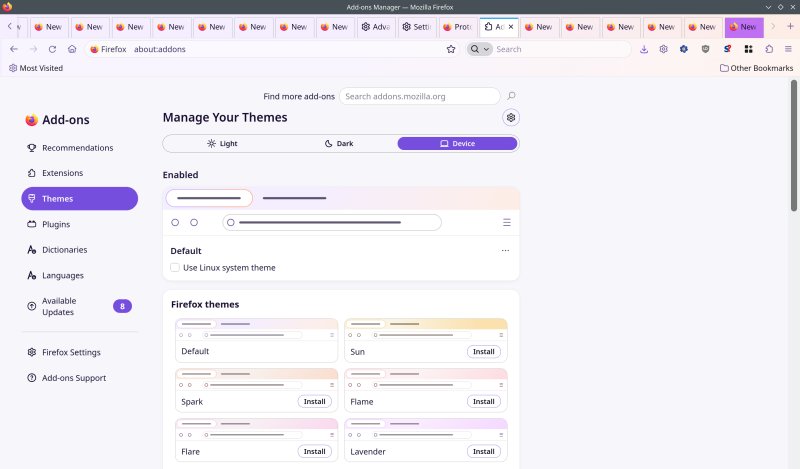Image resolution: width=800 pixels, height=469 pixels.
Task: Bookmark this page with star icon
Action: (451, 49)
